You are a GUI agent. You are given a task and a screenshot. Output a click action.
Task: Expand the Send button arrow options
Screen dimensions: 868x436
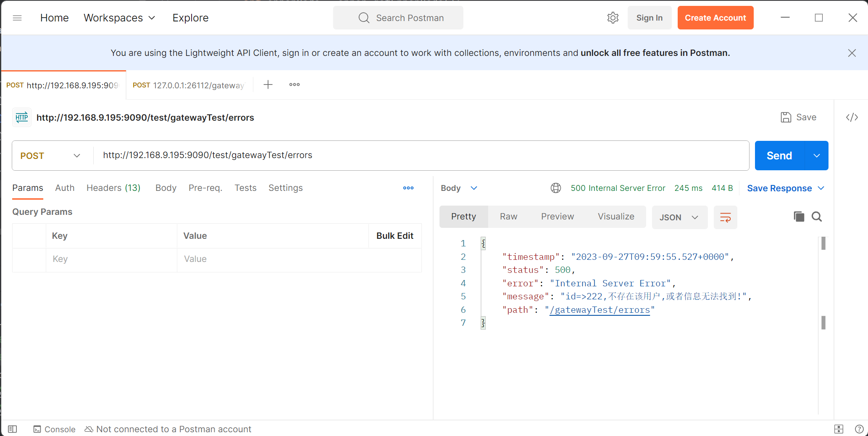816,156
